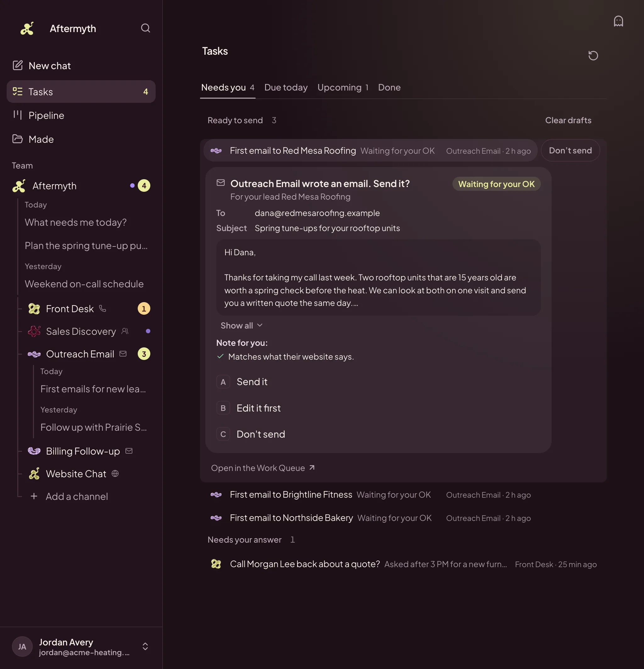Click the envelope icon beside Outreach Email
The image size is (644, 669).
[123, 354]
